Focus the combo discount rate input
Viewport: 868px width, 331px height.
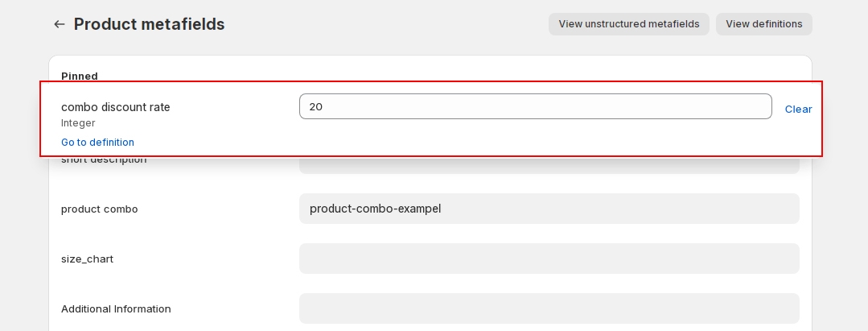pyautogui.click(x=535, y=106)
